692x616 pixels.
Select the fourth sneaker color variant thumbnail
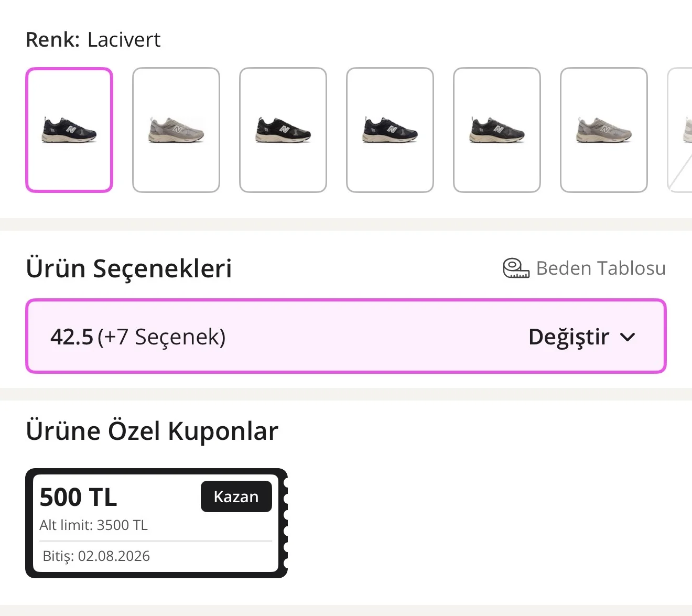click(x=390, y=130)
